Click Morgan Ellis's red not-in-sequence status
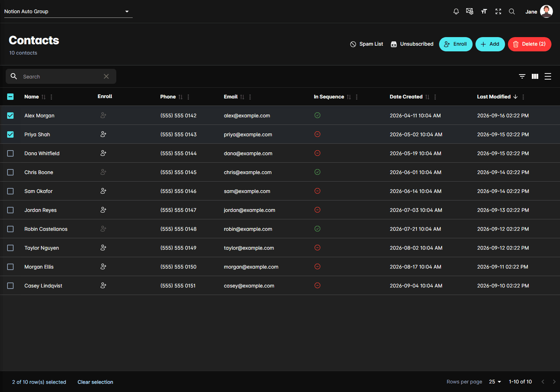Screen dimensions: 560x392 317,266
